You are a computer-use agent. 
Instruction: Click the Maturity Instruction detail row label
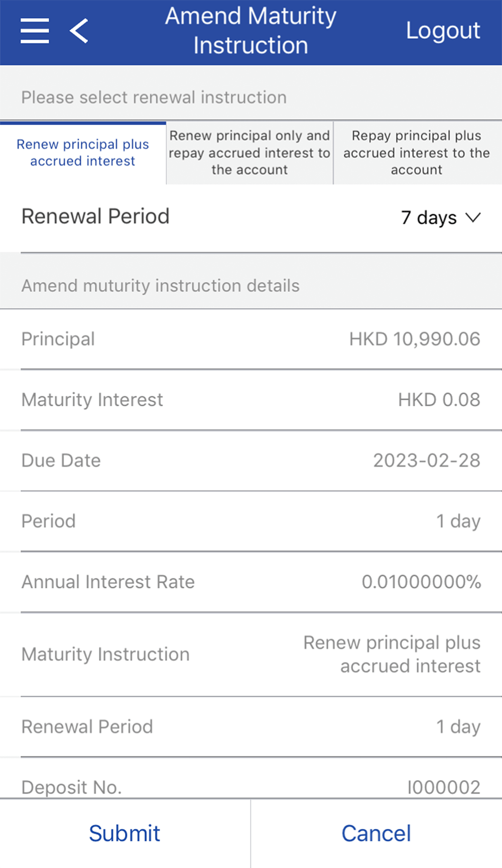[x=105, y=655]
